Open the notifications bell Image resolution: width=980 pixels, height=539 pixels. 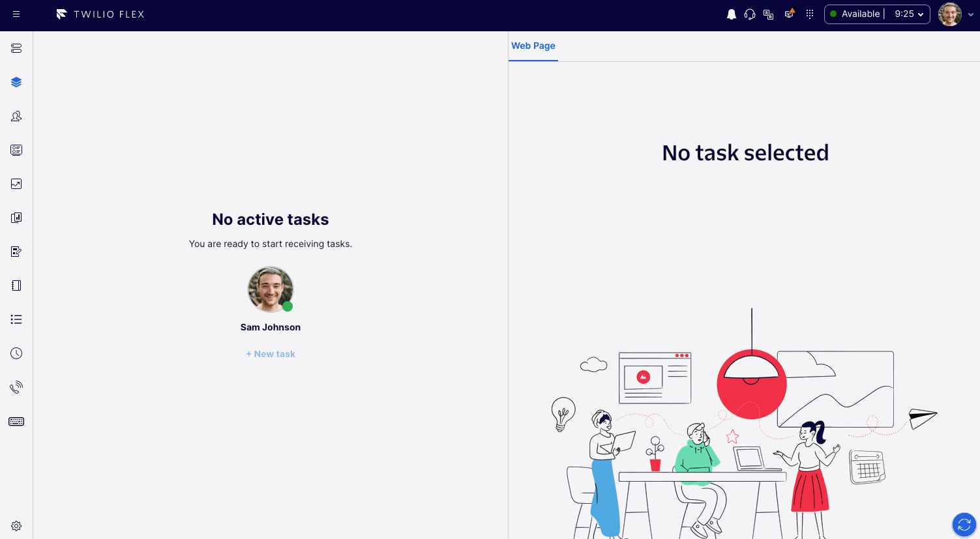click(732, 14)
